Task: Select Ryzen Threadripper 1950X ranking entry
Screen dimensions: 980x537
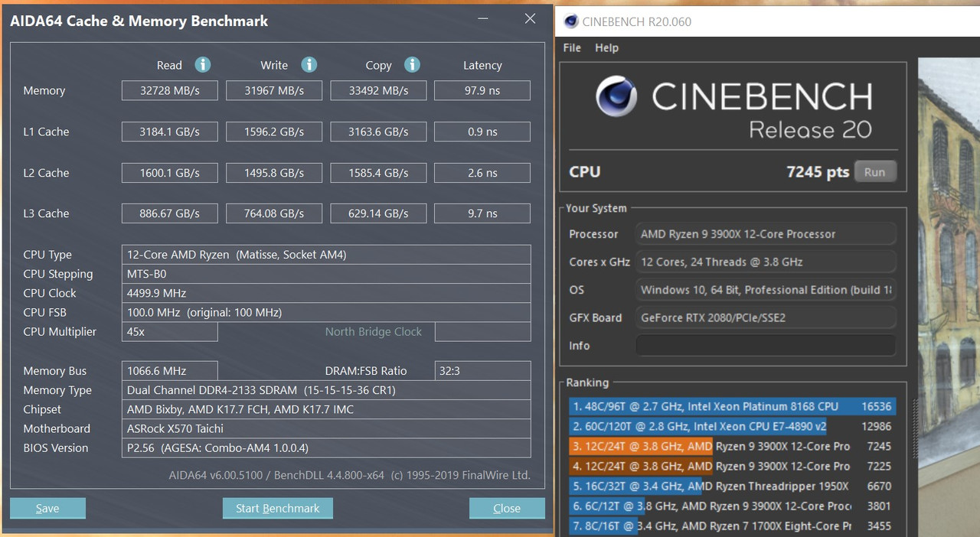Action: coord(732,486)
